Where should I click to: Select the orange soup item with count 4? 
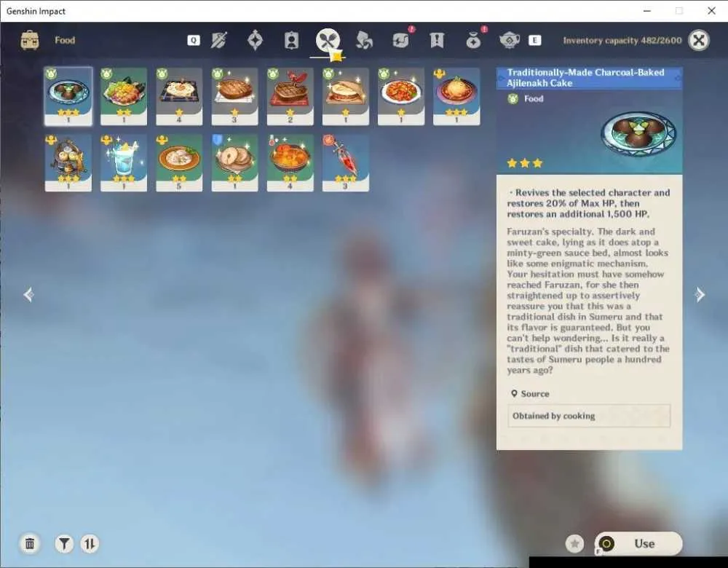(290, 163)
